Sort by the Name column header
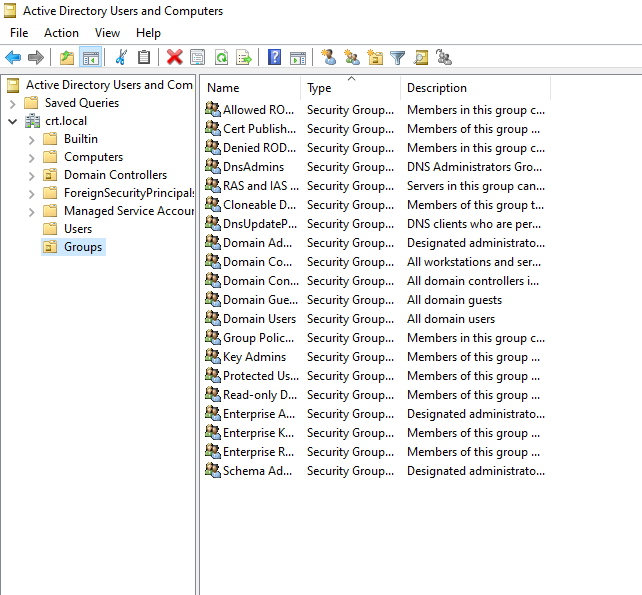This screenshot has width=642, height=595. click(251, 88)
